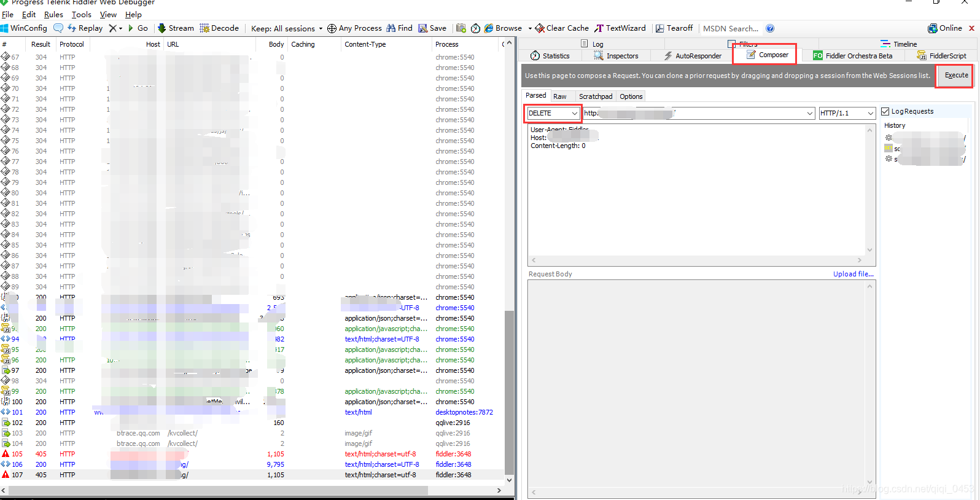
Task: Open the Edit menu
Action: point(29,15)
